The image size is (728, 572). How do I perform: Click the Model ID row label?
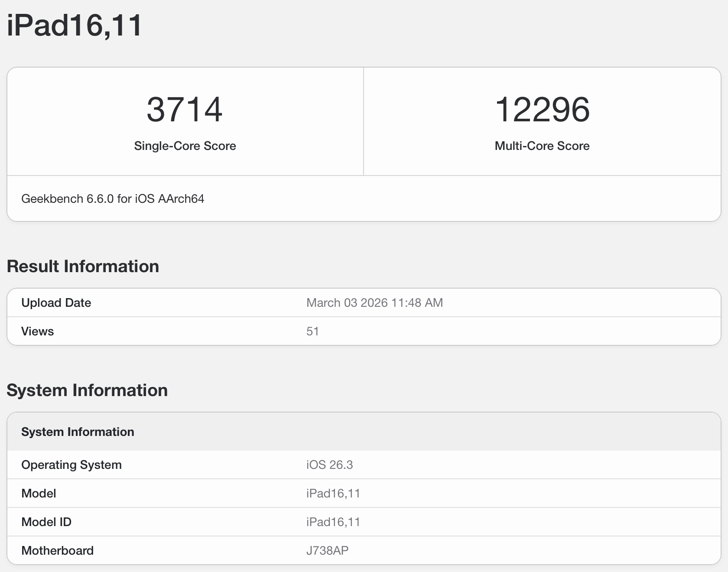[x=46, y=522]
